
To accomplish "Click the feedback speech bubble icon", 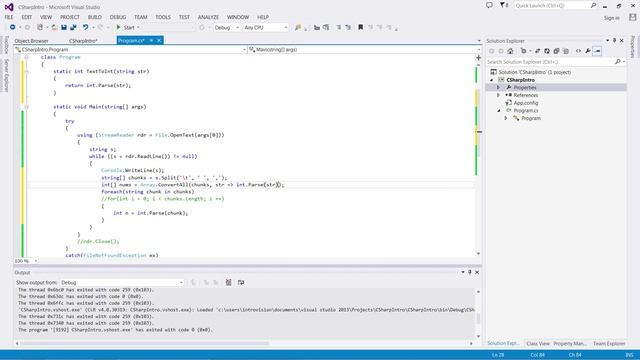I will coord(489,5).
